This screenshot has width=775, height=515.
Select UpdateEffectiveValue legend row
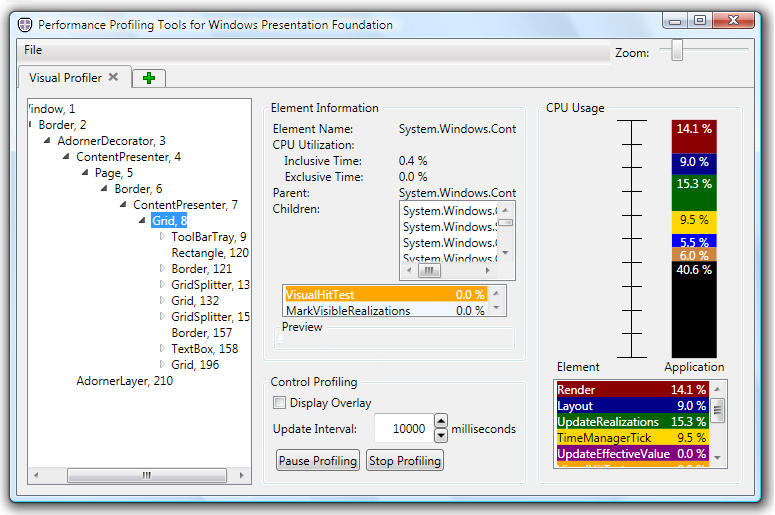click(x=633, y=454)
